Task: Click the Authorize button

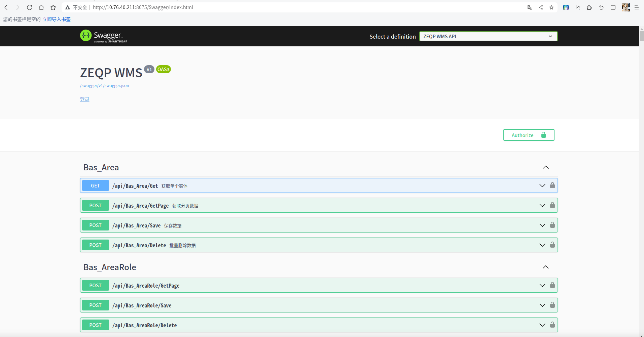Action: (529, 135)
